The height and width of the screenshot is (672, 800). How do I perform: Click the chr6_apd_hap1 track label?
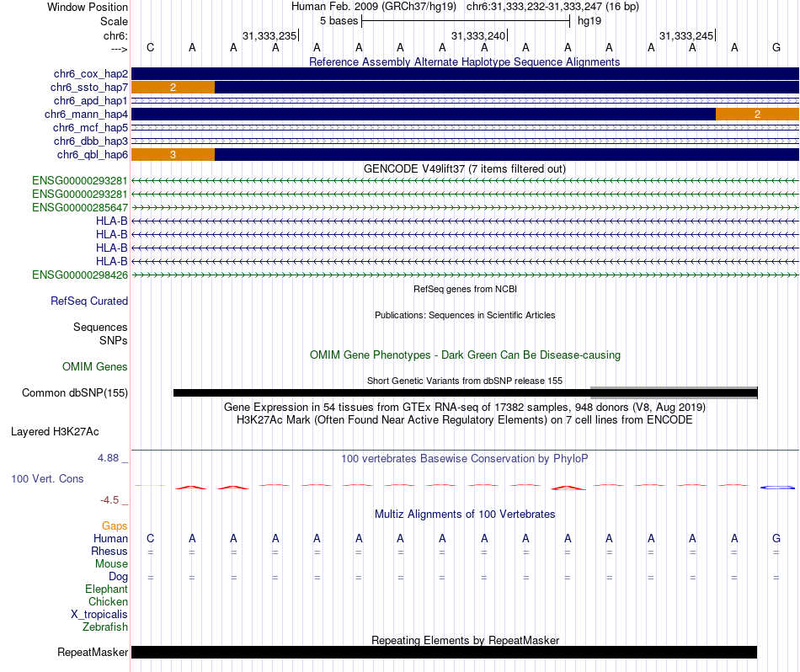point(91,100)
